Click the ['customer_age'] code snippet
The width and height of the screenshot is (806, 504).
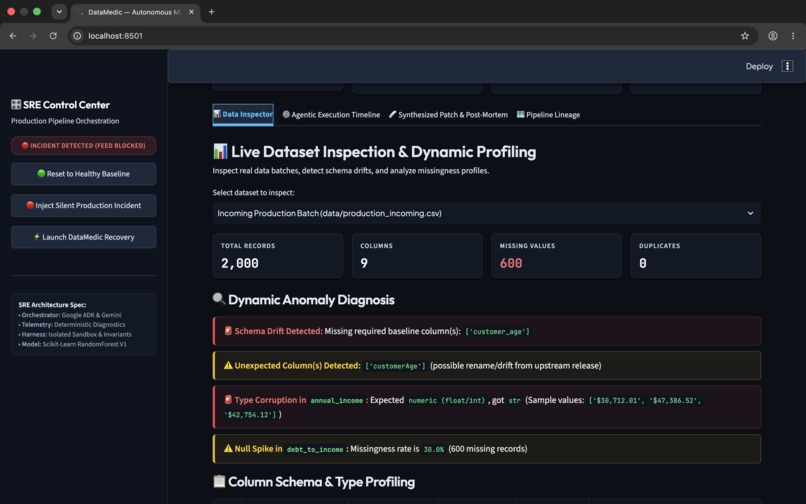497,332
